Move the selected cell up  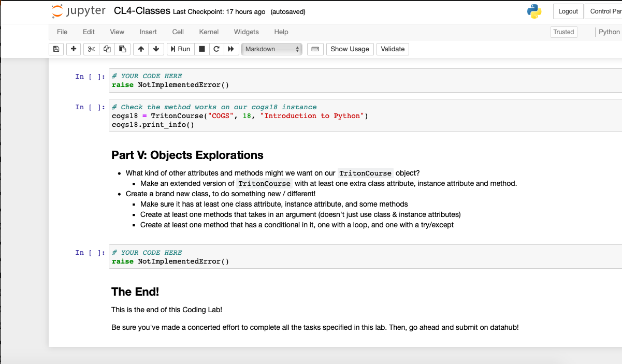[x=140, y=49]
